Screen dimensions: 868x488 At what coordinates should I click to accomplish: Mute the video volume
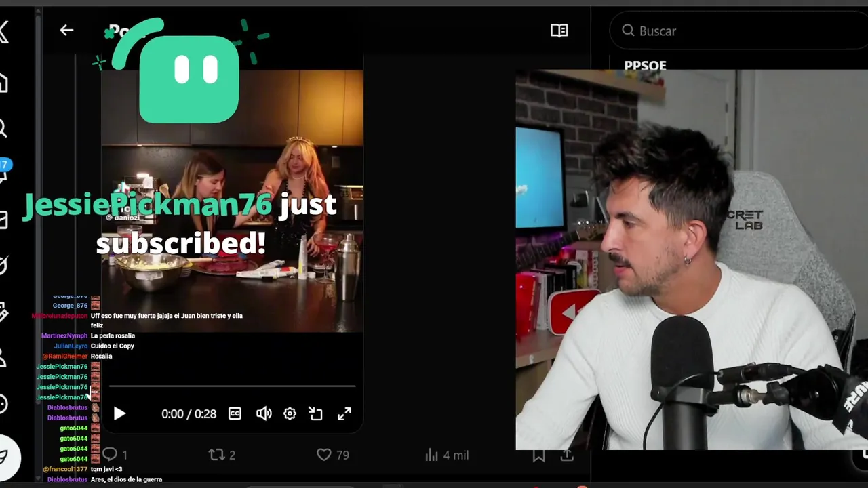(x=264, y=413)
